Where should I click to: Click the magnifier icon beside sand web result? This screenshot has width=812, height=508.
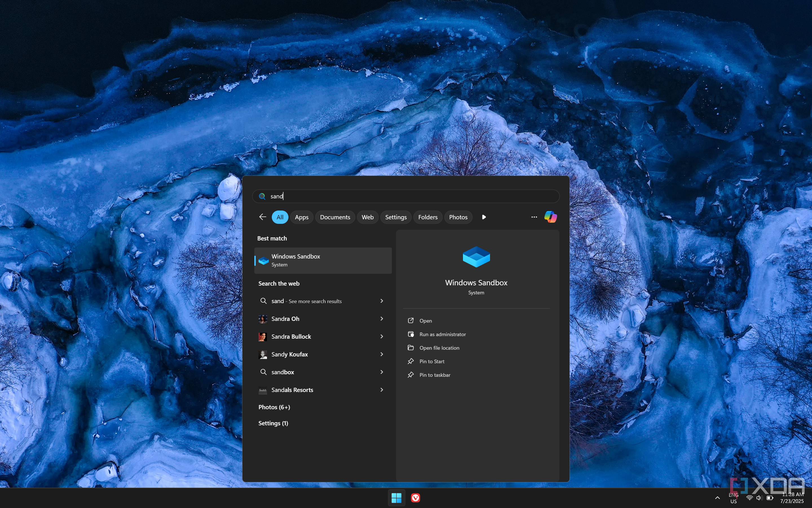pos(263,301)
